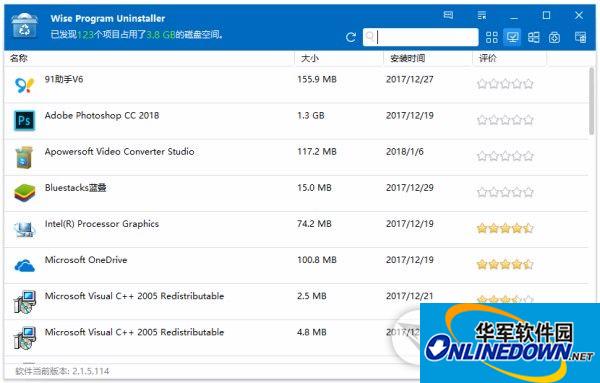Click the 1.3 GB size value
The height and width of the screenshot is (383, 600).
(x=311, y=116)
